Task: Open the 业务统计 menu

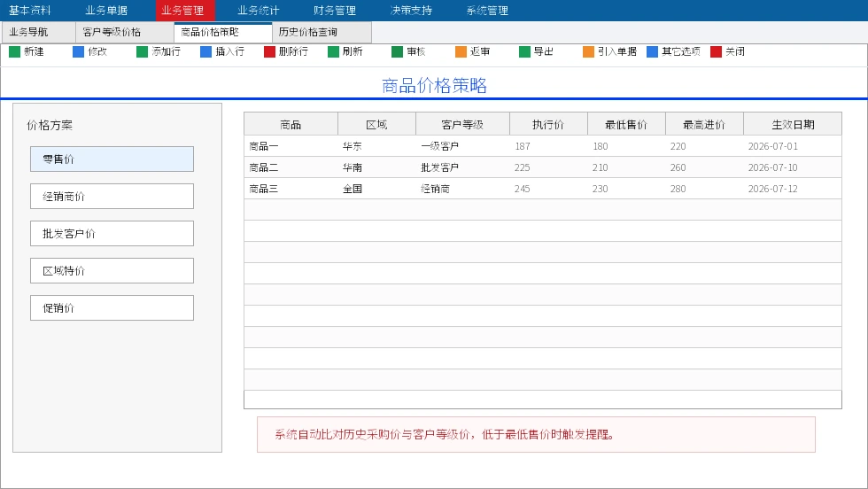Action: click(259, 11)
